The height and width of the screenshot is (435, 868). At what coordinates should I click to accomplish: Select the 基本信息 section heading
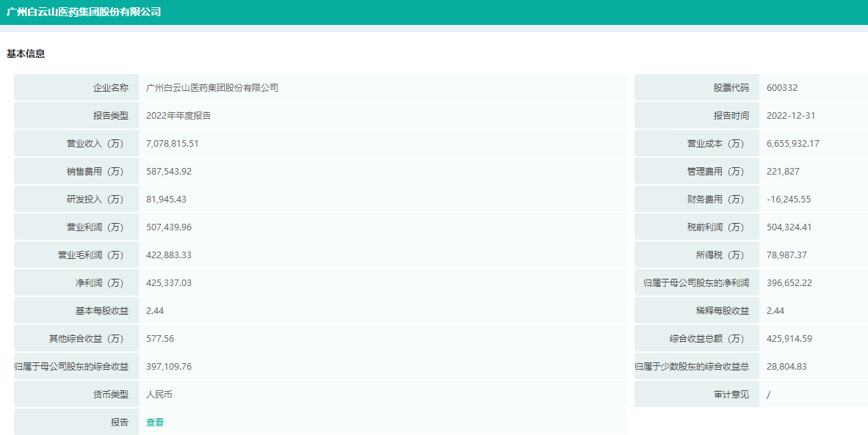[x=26, y=54]
